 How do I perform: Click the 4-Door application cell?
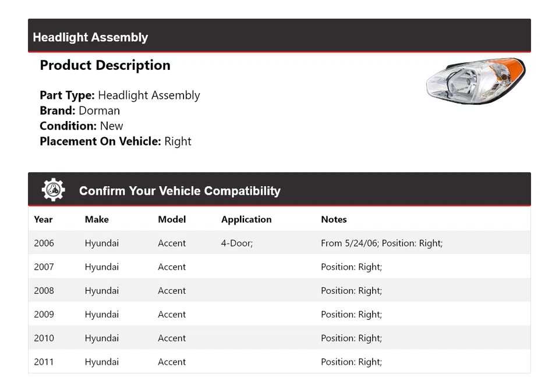[x=236, y=243]
